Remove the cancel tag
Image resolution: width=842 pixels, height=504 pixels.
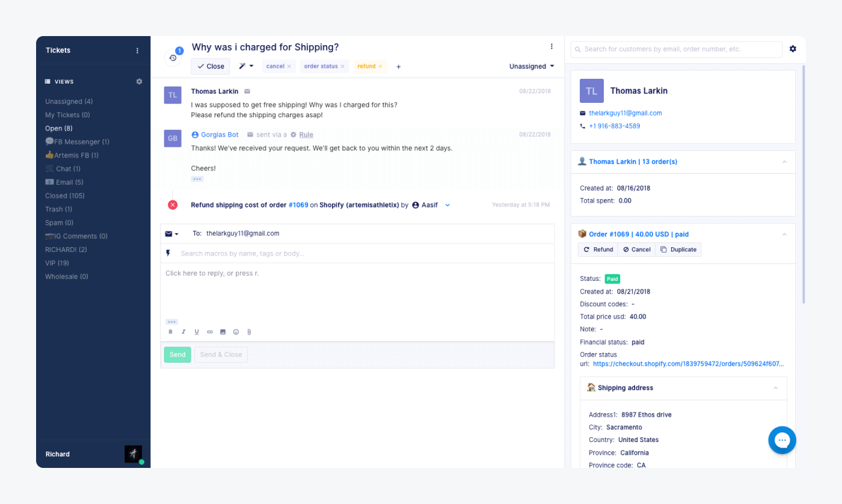point(289,66)
